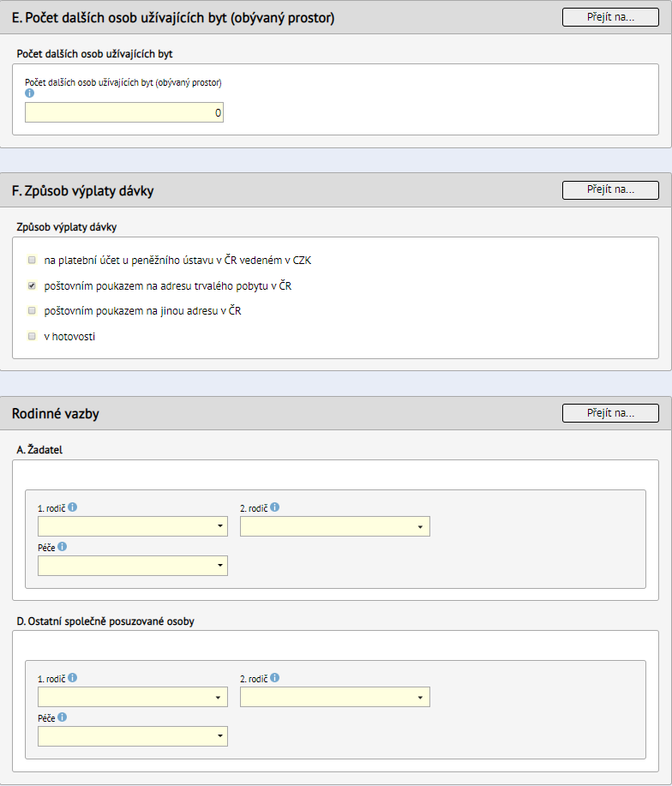
Task: Open the 1. rodič dropdown in Žadatel section
Action: 133,526
